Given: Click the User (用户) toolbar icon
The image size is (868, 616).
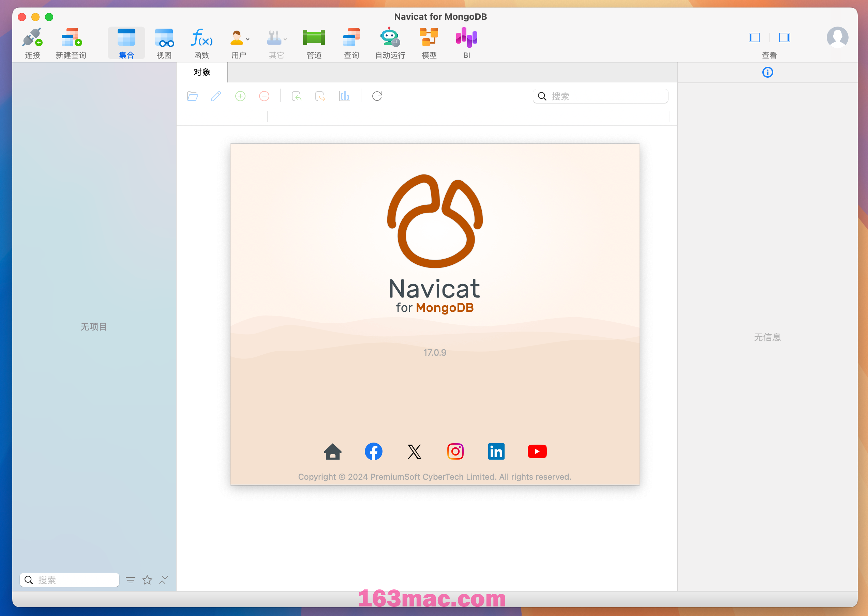Looking at the screenshot, I should click(237, 37).
